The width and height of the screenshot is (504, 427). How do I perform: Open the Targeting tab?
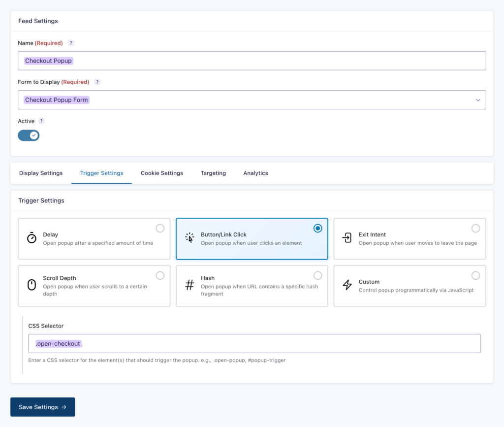(x=213, y=173)
